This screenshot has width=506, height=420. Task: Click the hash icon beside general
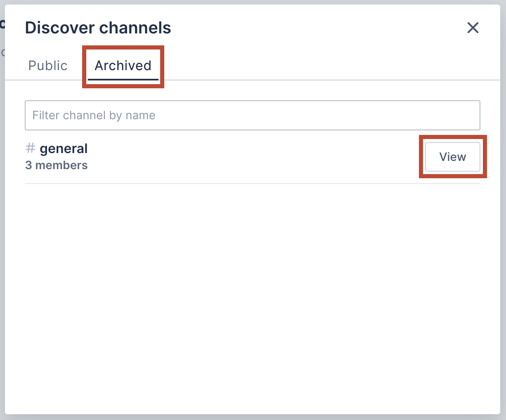pos(30,148)
